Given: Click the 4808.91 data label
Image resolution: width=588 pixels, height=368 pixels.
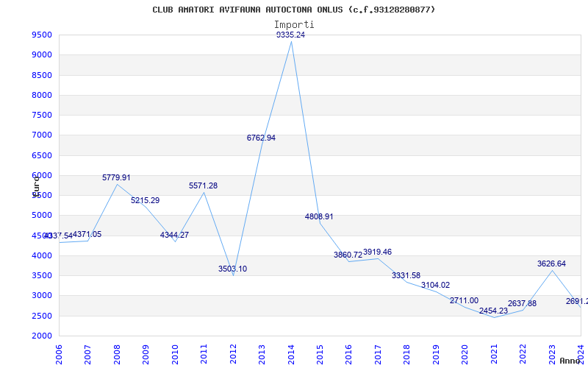Looking at the screenshot, I should pyautogui.click(x=319, y=216).
